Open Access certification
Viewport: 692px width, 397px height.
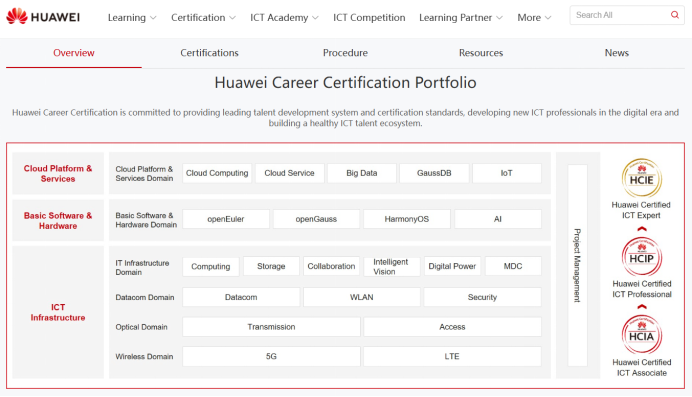(452, 327)
